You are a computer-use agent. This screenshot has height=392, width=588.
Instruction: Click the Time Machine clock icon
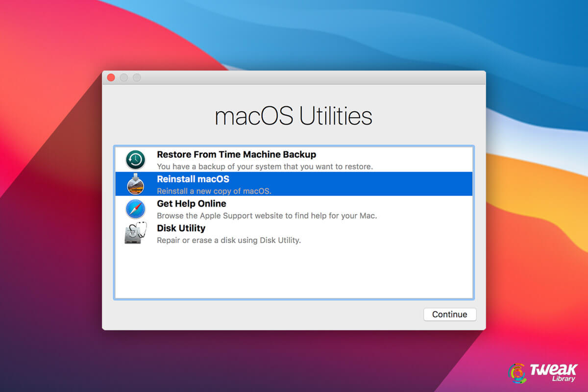(x=135, y=160)
